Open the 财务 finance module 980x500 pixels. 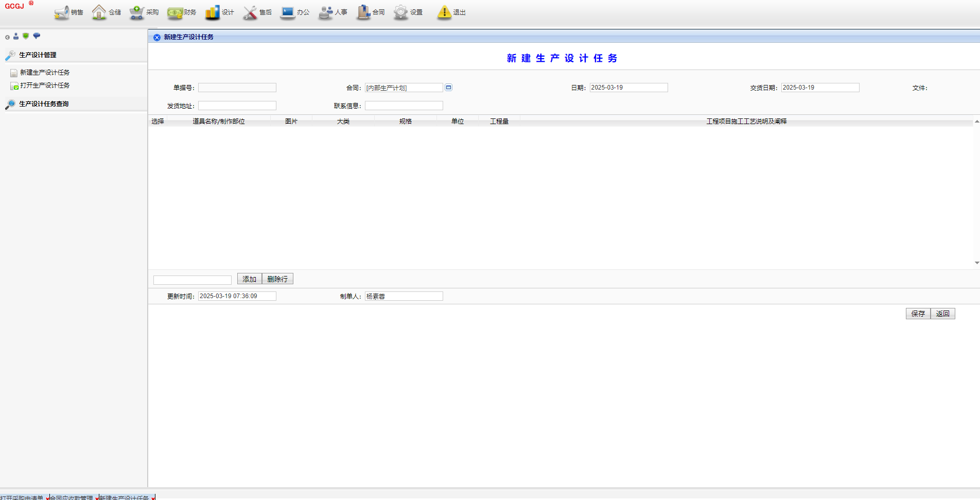182,12
